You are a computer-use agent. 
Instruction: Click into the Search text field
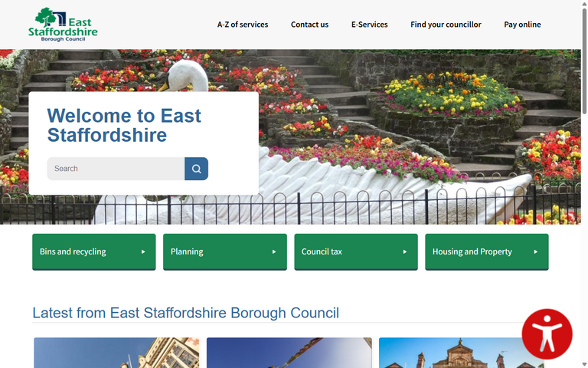(x=116, y=169)
